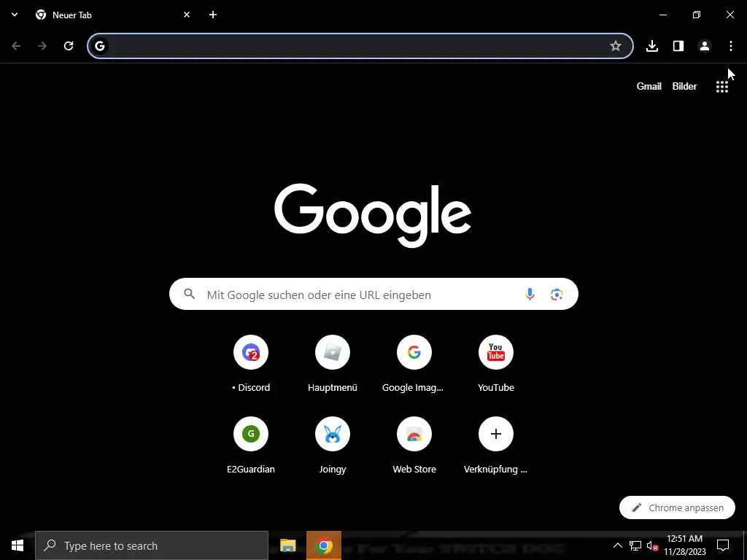Go forward with the forward arrow
Image resolution: width=747 pixels, height=560 pixels.
[x=42, y=46]
